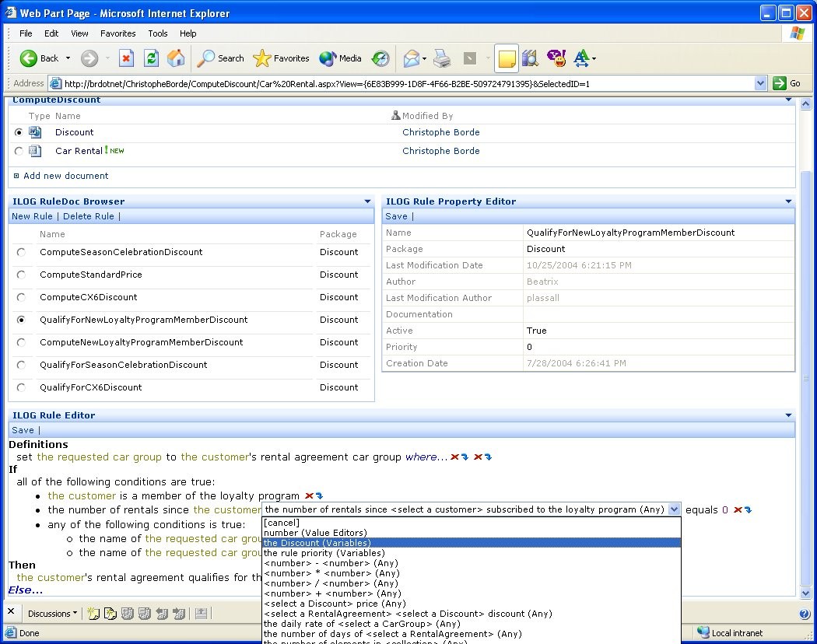Click Save in the Rule Property Editor
817x644 pixels.
pyautogui.click(x=396, y=216)
